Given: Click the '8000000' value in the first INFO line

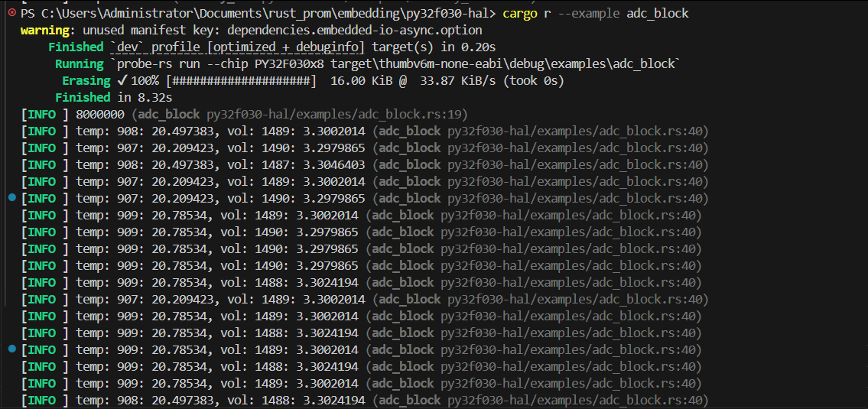Looking at the screenshot, I should [99, 115].
